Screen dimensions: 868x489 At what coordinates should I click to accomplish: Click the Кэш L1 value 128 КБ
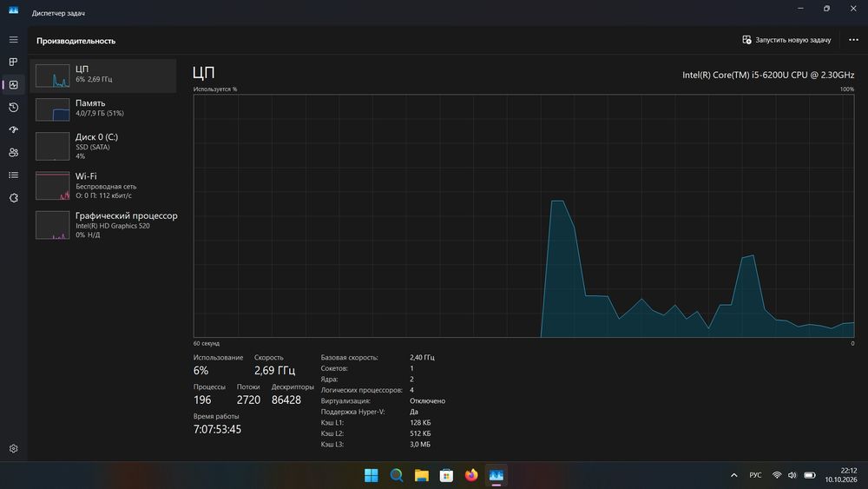click(420, 422)
